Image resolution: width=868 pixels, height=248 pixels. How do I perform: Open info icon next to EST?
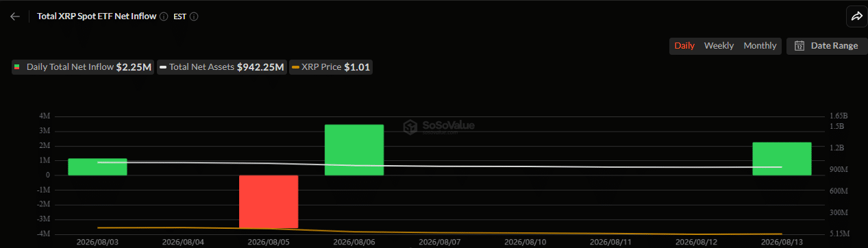pos(194,16)
